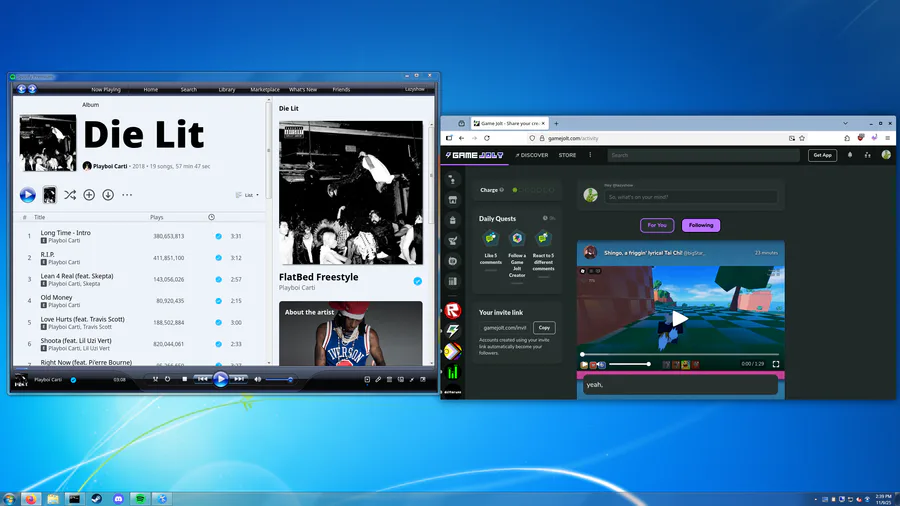The height and width of the screenshot is (506, 900).
Task: Go back using the music player's left arrow
Action: coord(22,89)
